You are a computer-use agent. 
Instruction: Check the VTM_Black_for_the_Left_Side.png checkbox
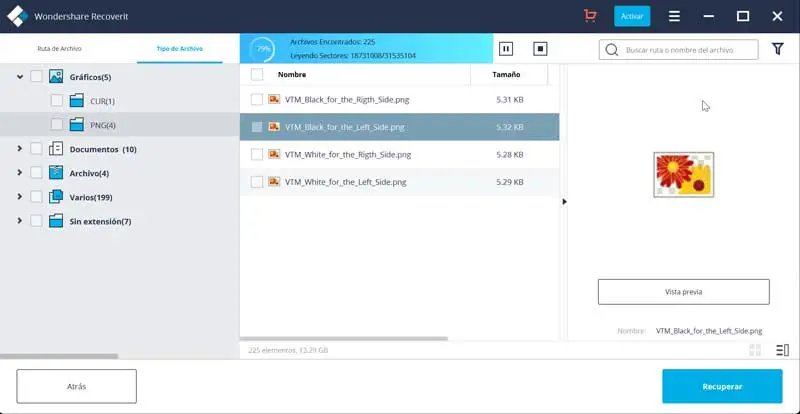tap(257, 127)
